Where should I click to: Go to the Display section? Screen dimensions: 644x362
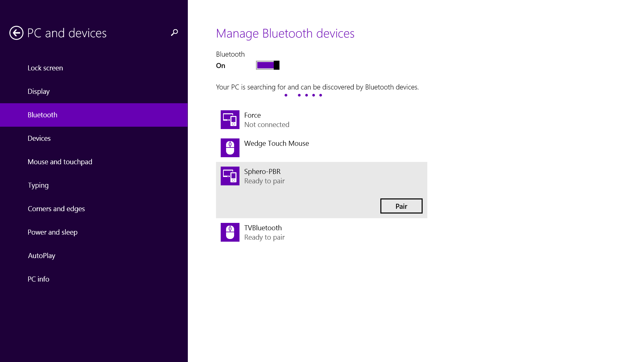(x=39, y=92)
